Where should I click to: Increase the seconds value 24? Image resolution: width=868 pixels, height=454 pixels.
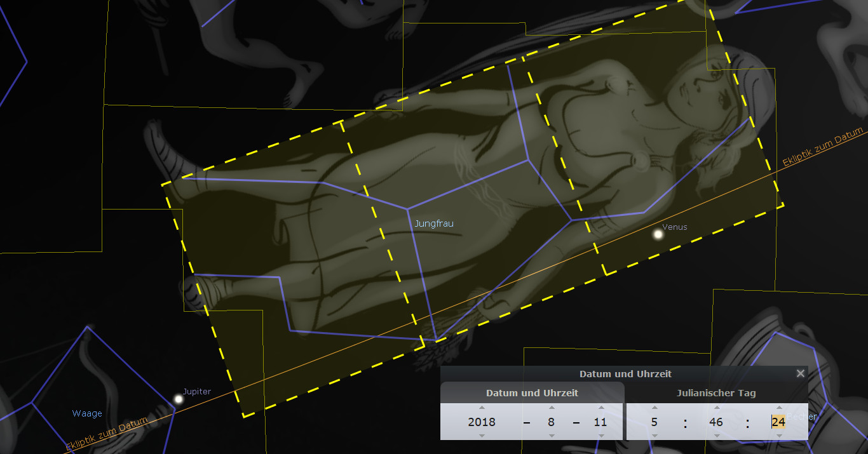pyautogui.click(x=779, y=408)
